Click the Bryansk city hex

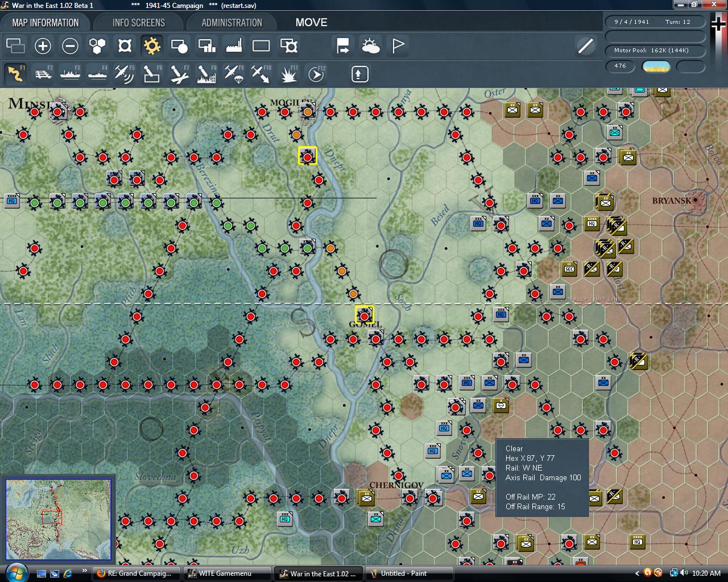pos(695,200)
